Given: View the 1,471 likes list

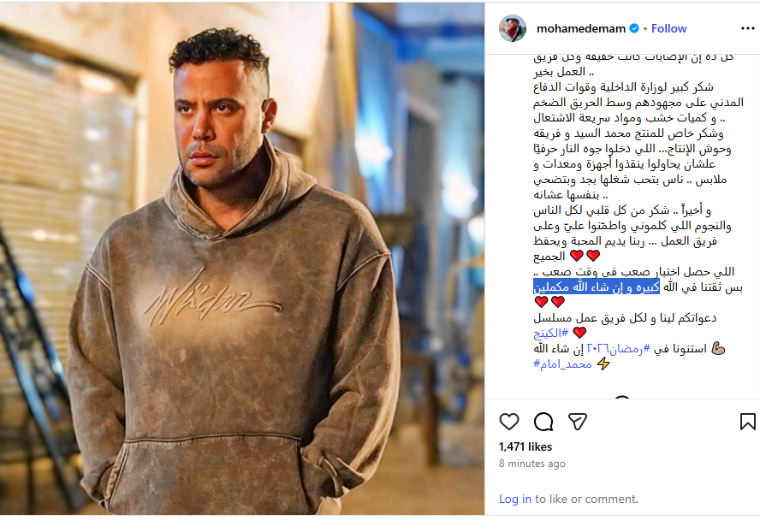Looking at the screenshot, I should click(x=525, y=446).
